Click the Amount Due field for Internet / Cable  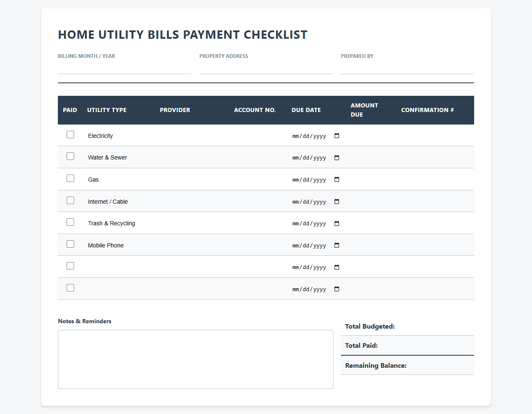371,202
